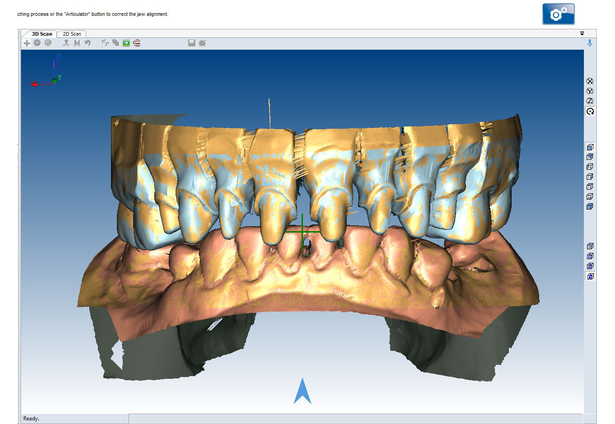
Task: Click the first cube icon of lower group
Action: [x=590, y=246]
